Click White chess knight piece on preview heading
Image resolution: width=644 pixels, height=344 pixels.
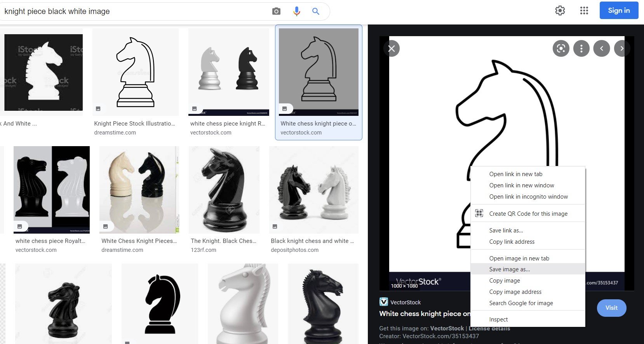[x=425, y=314]
